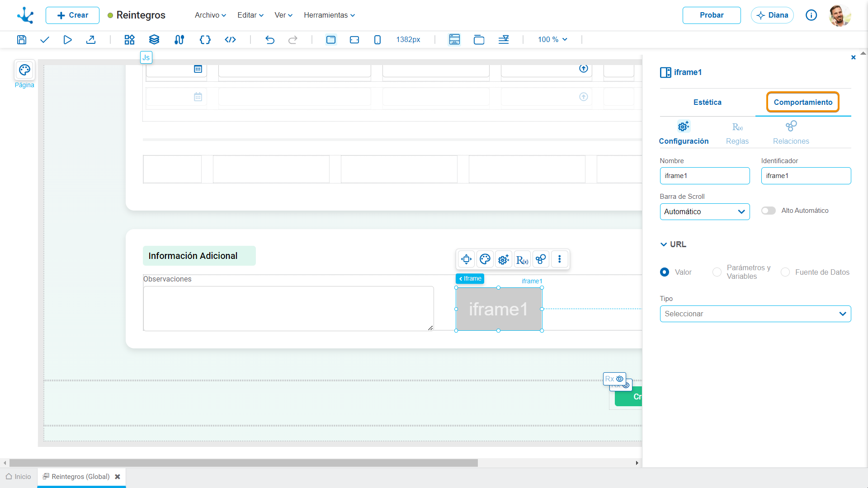Click the Probar button
Image resolution: width=868 pixels, height=488 pixels.
click(x=712, y=15)
